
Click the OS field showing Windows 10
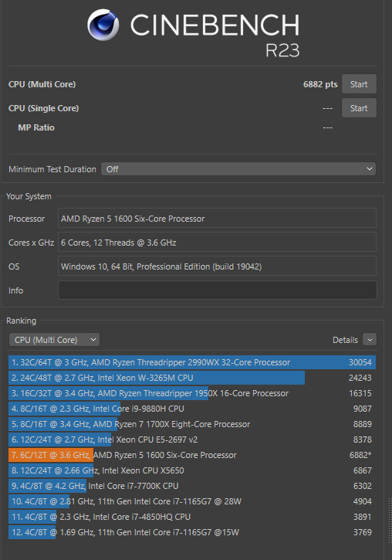coord(218,266)
